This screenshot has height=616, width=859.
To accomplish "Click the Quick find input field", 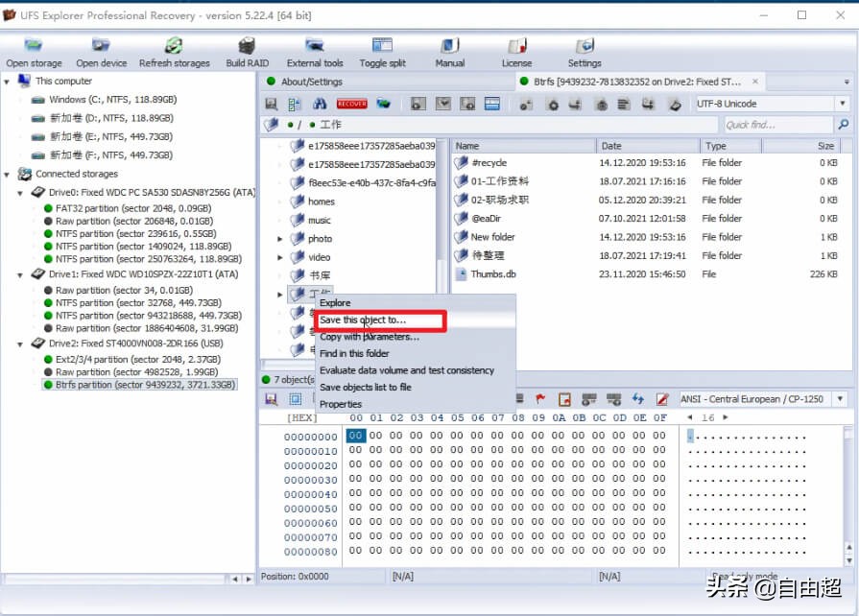I will pos(778,125).
